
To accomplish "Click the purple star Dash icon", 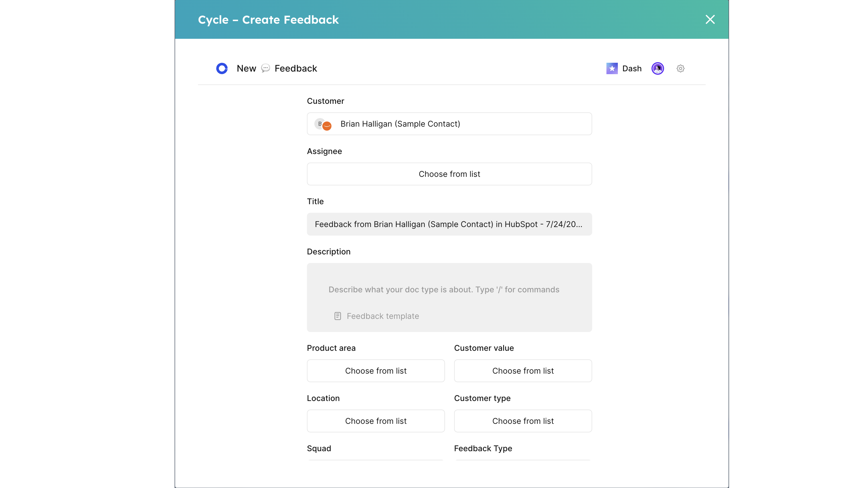I will 612,68.
